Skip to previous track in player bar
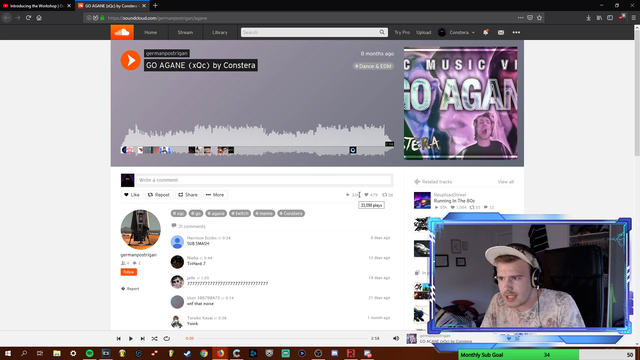 pos(119,338)
